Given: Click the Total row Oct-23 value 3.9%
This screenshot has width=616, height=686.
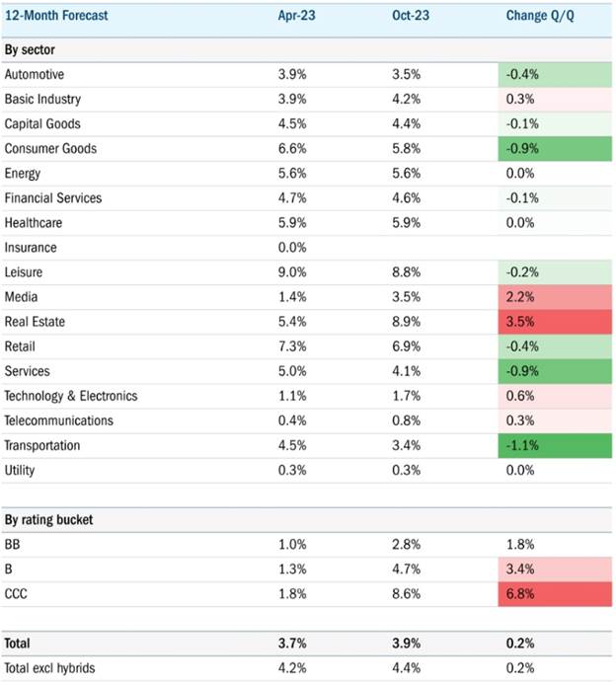Looking at the screenshot, I should (x=406, y=644).
